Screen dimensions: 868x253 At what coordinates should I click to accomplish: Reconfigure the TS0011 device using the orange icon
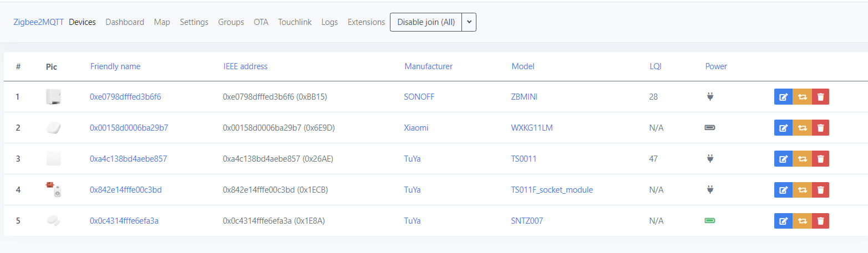tap(802, 159)
